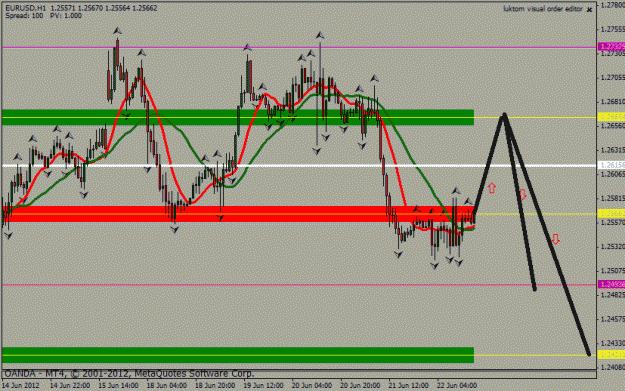Click the '15 Jun 14:00' time label
625x391 pixels.
(118, 385)
